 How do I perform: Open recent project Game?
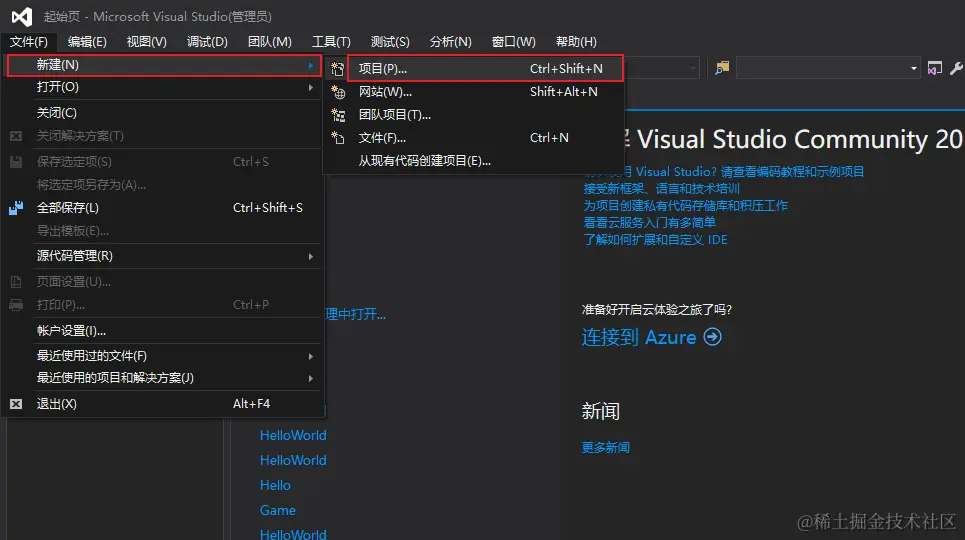point(278,510)
